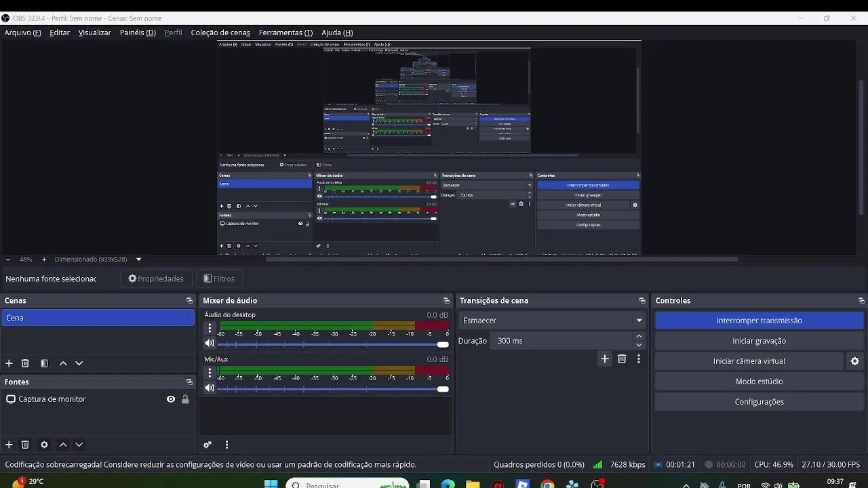Adjust Mic/Aux volume slider
Image resolution: width=868 pixels, height=488 pixels.
[x=332, y=388]
